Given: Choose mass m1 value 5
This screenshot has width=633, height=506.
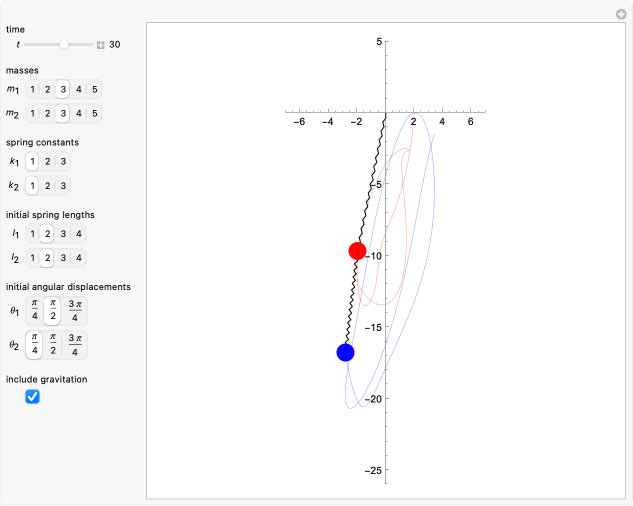Looking at the screenshot, I should (94, 89).
